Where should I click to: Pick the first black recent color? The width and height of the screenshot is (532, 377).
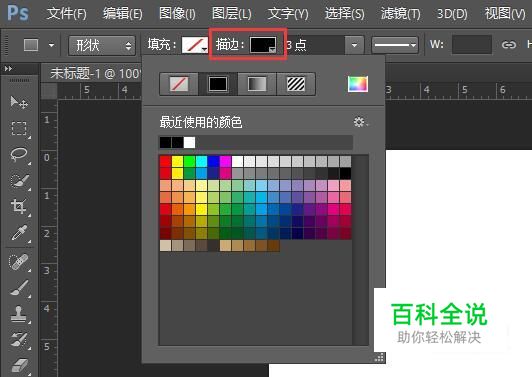click(x=165, y=143)
